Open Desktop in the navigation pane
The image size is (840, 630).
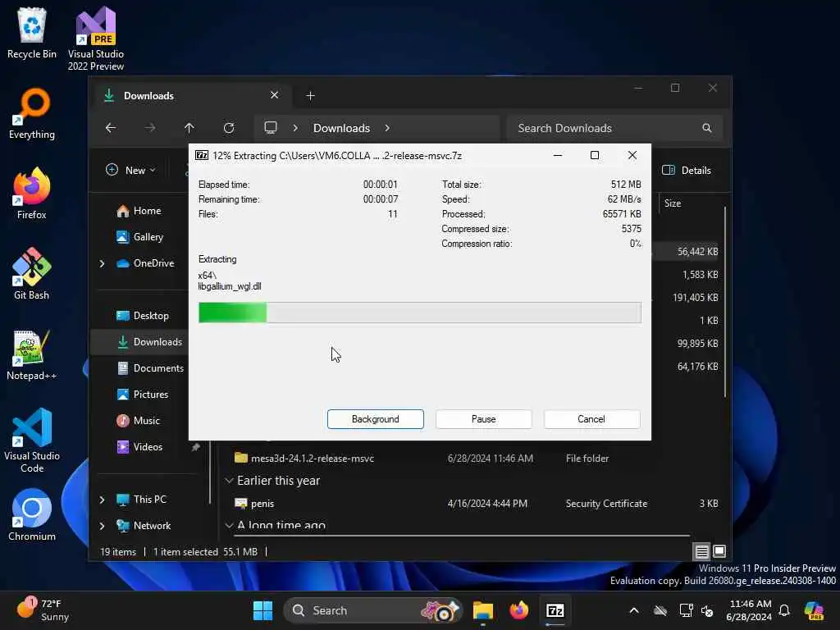(143, 316)
